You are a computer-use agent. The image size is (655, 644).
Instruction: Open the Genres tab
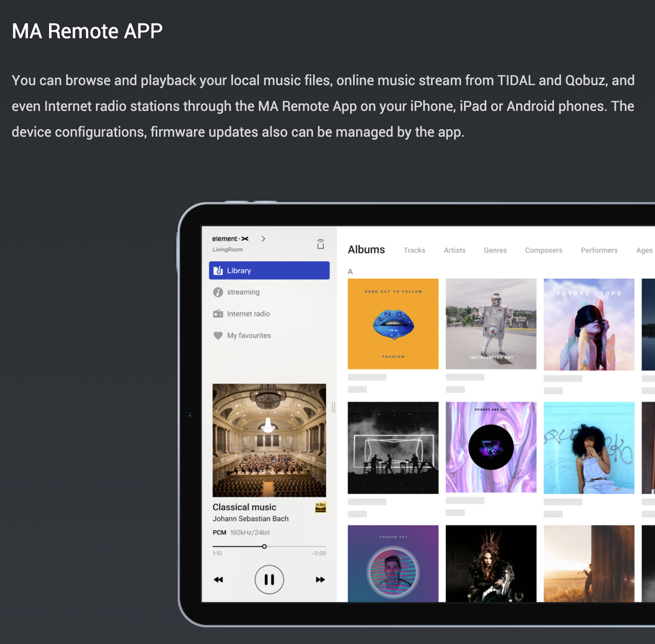[495, 250]
